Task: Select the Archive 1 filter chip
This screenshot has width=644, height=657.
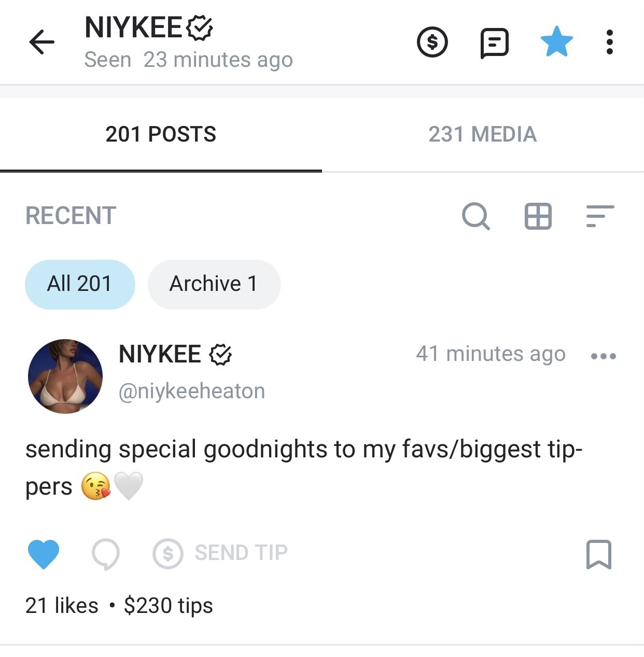Action: click(214, 284)
